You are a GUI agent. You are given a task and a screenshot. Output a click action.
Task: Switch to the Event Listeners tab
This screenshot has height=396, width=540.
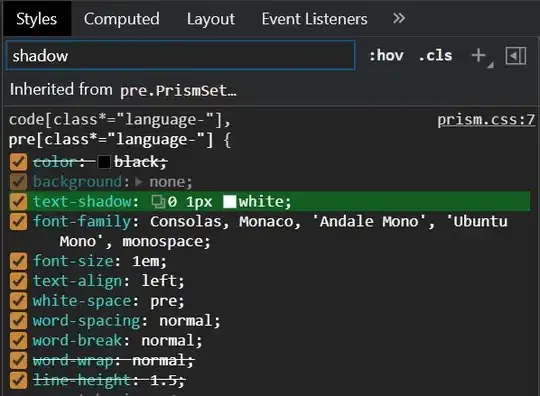314,19
